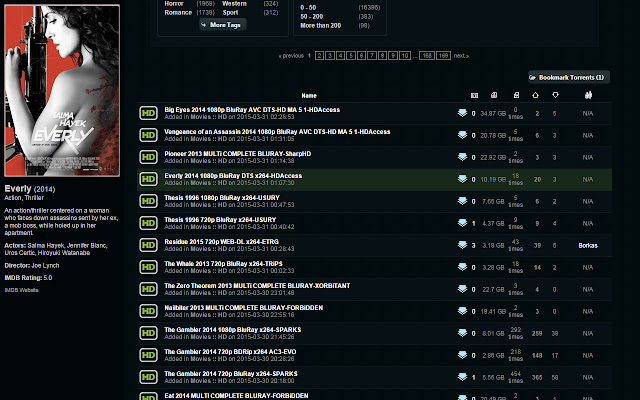Image resolution: width=640 pixels, height=400 pixels.
Task: Sort by seeders up-arrow column icon
Action: pyautogui.click(x=536, y=95)
